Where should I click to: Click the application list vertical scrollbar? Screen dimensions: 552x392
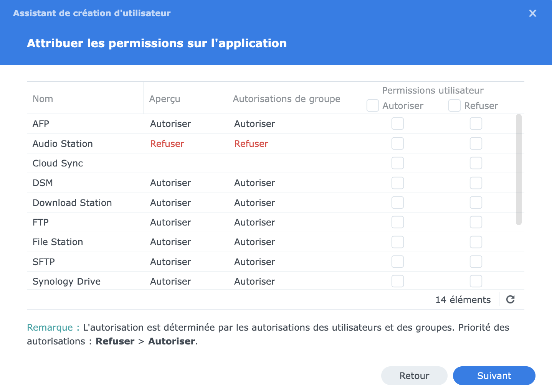coord(519,169)
